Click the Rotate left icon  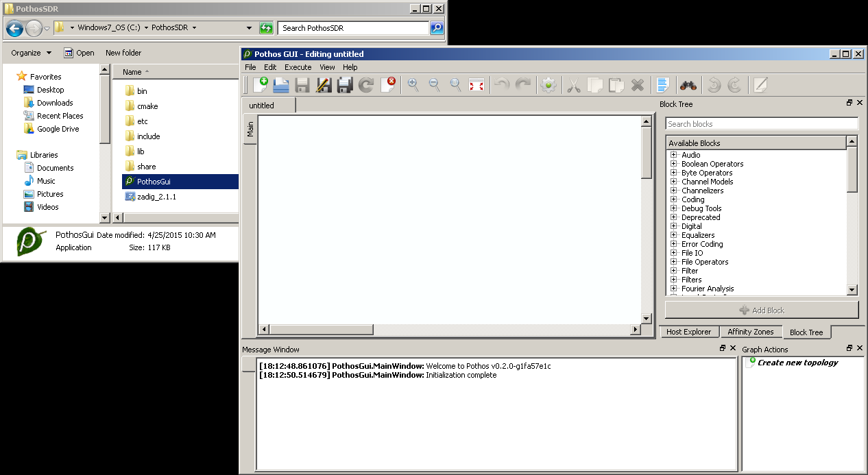(714, 85)
